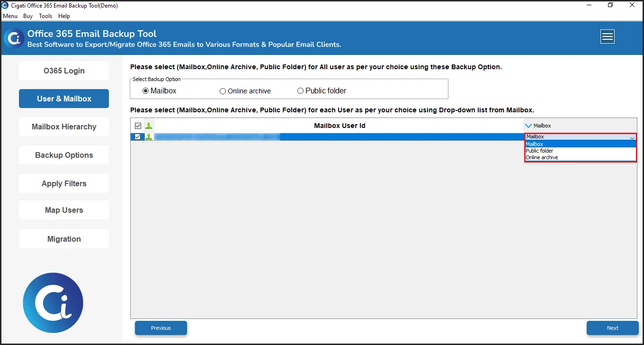Go to the Migration step
This screenshot has height=345, width=644.
coord(64,239)
